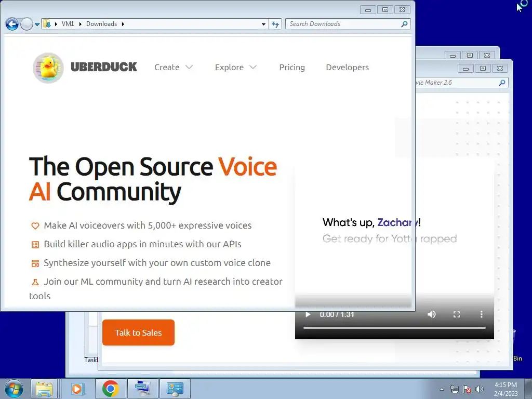
Task: Click the network tray icon
Action: click(x=454, y=389)
